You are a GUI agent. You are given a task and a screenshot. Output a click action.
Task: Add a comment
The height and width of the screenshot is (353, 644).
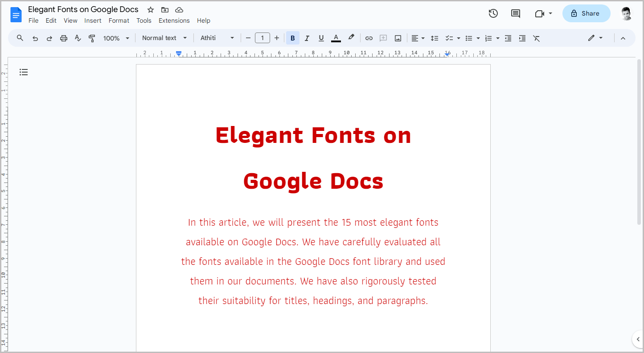coord(383,38)
